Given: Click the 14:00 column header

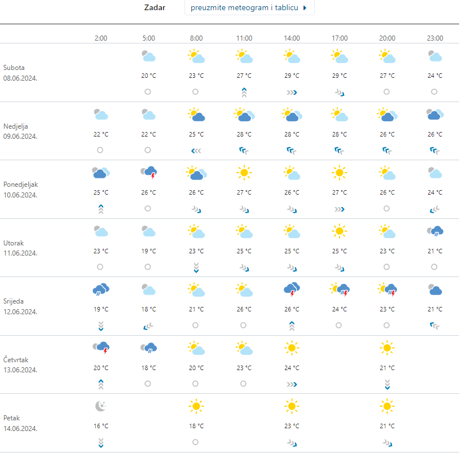Looking at the screenshot, I should coord(292,38).
